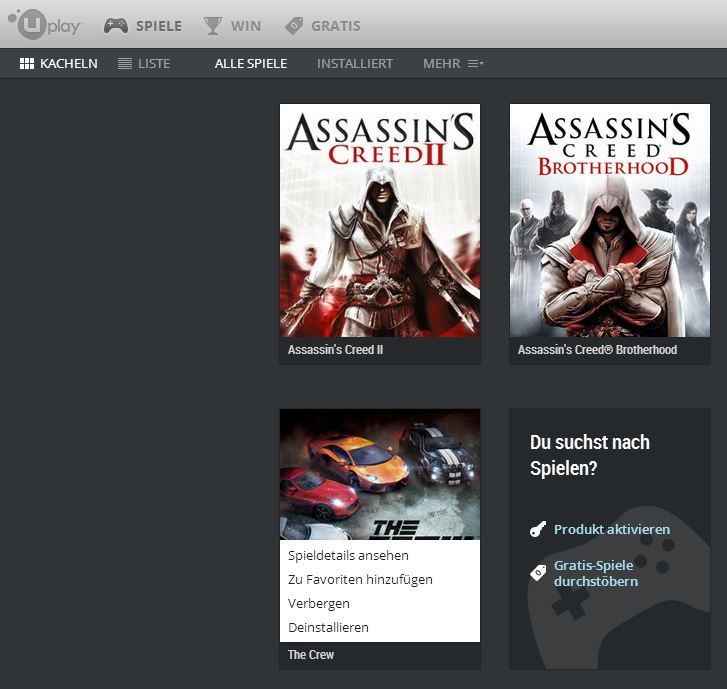This screenshot has height=689, width=727.
Task: Filter by INSTALLIERT games
Action: coord(355,64)
